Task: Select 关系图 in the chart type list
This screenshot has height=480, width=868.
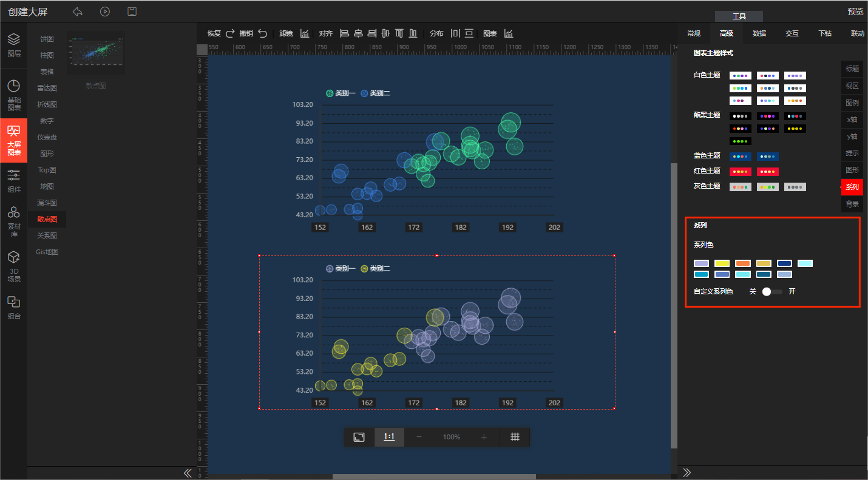Action: click(x=47, y=236)
